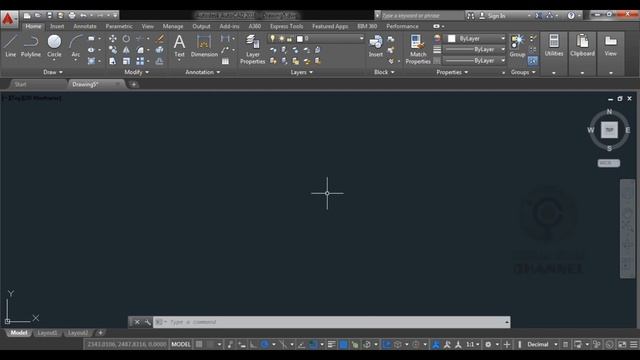Open the View ribbon tab
This screenshot has height=360, width=640.
147,26
